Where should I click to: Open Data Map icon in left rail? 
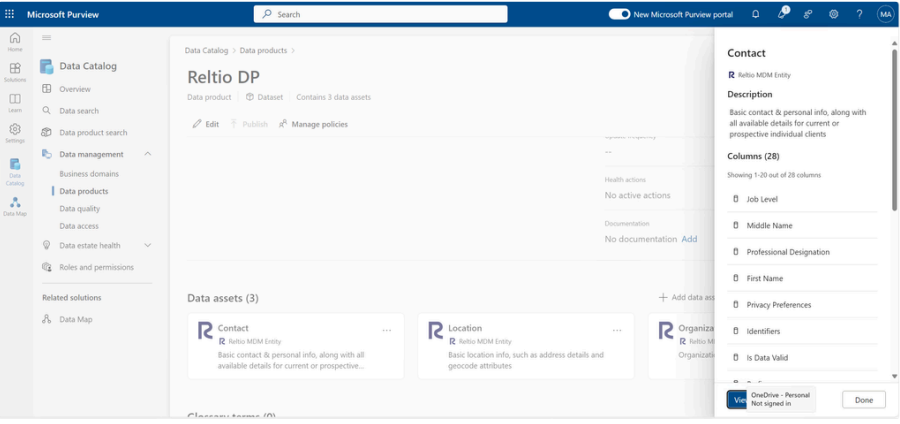15,206
